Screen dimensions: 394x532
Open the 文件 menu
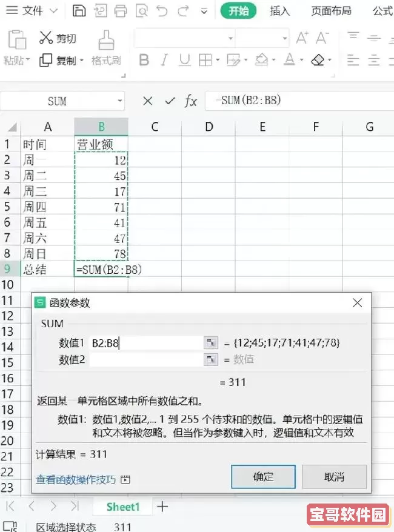[x=32, y=11]
